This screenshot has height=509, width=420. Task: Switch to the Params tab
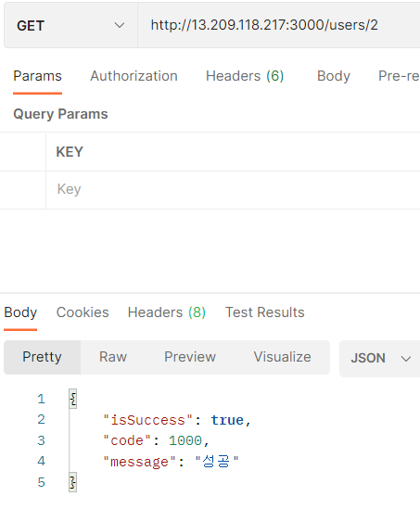(x=37, y=76)
